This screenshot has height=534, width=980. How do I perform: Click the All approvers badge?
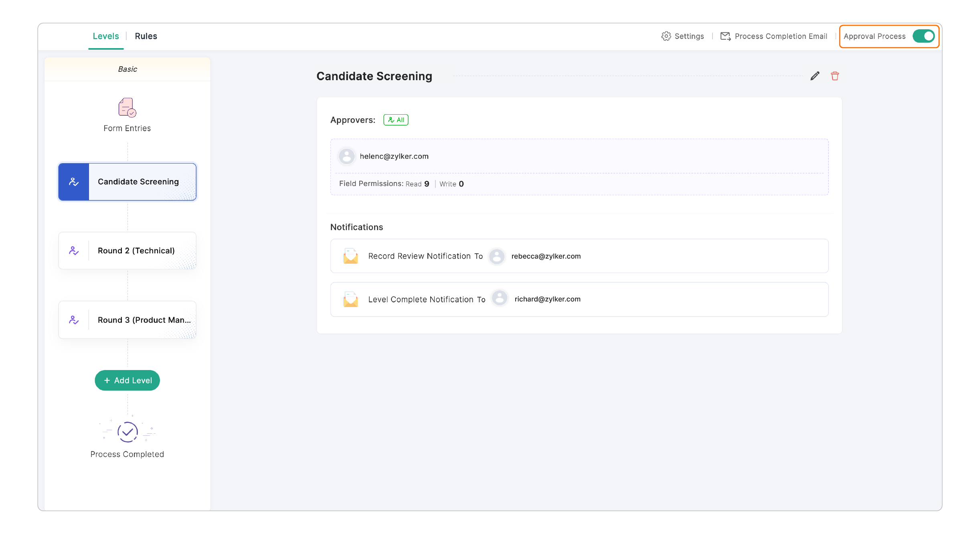coord(396,120)
